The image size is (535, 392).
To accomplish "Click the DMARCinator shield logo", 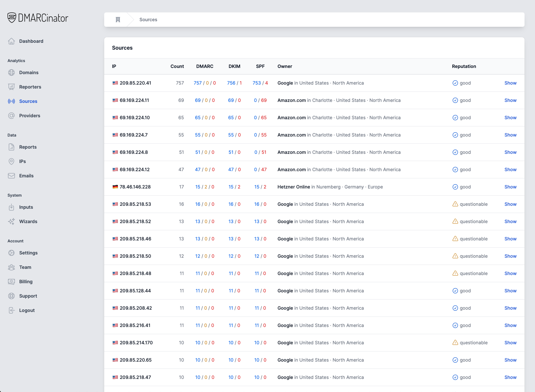I will pyautogui.click(x=12, y=18).
